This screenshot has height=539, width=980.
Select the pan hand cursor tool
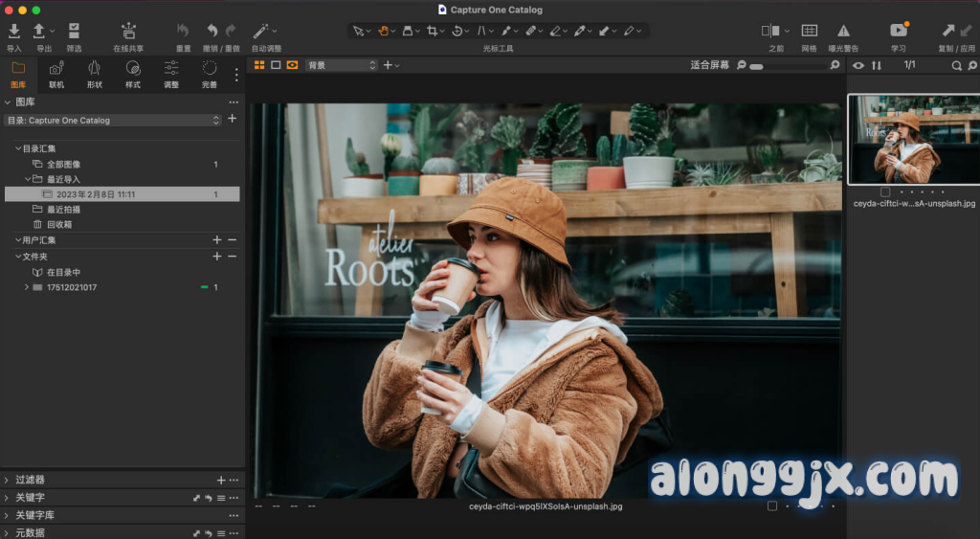[384, 31]
